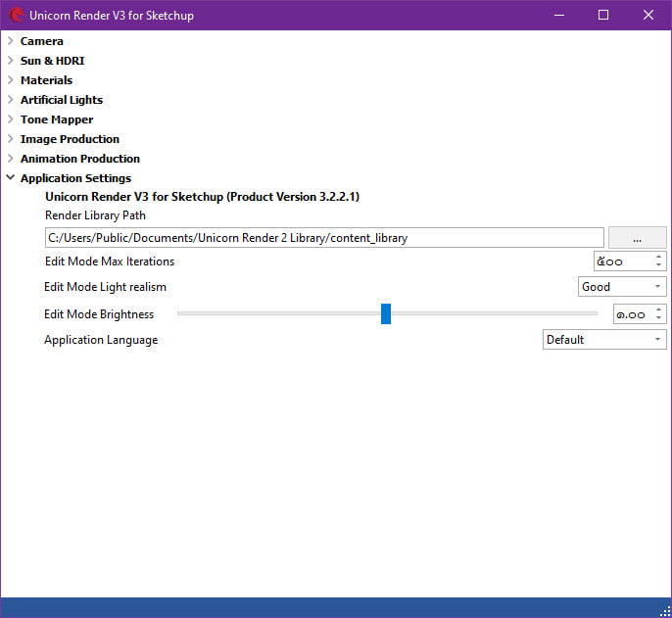Open the Image Production heading
Screen dimensions: 672x618
coord(70,139)
